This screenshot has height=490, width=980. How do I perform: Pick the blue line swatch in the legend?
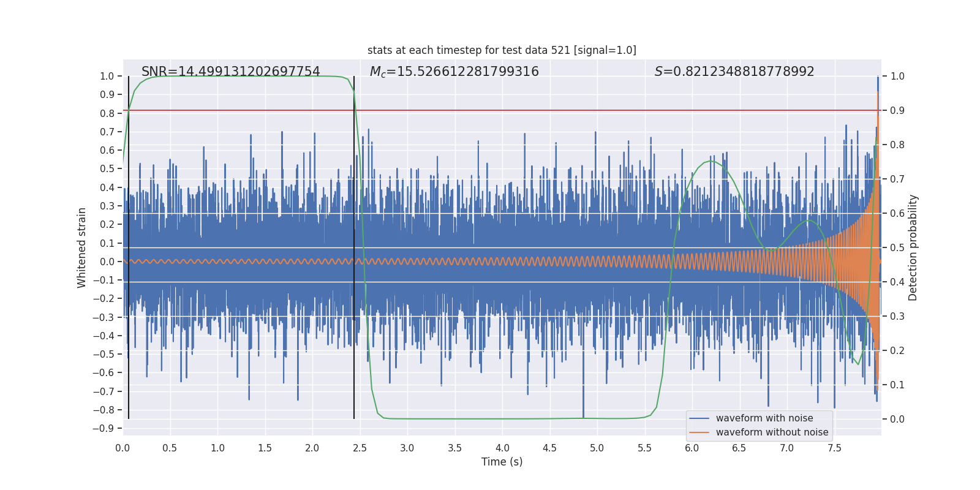click(x=699, y=418)
